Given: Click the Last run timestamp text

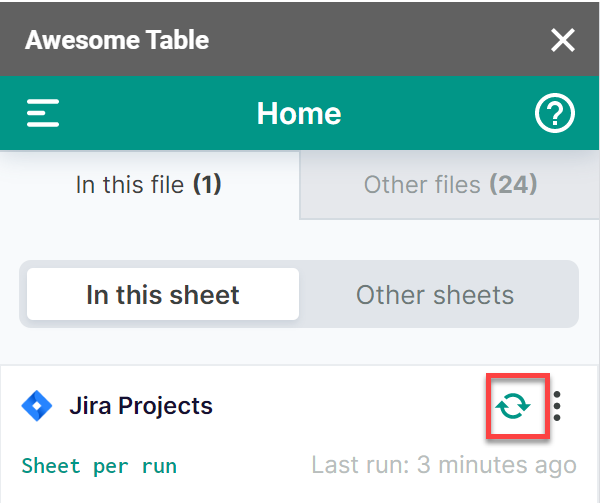Looking at the screenshot, I should point(443,466).
